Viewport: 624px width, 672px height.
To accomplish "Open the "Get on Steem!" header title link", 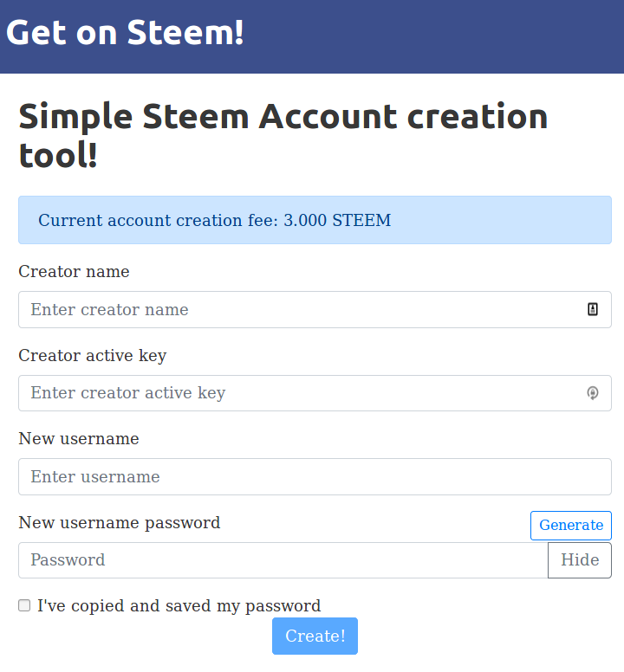I will point(125,33).
